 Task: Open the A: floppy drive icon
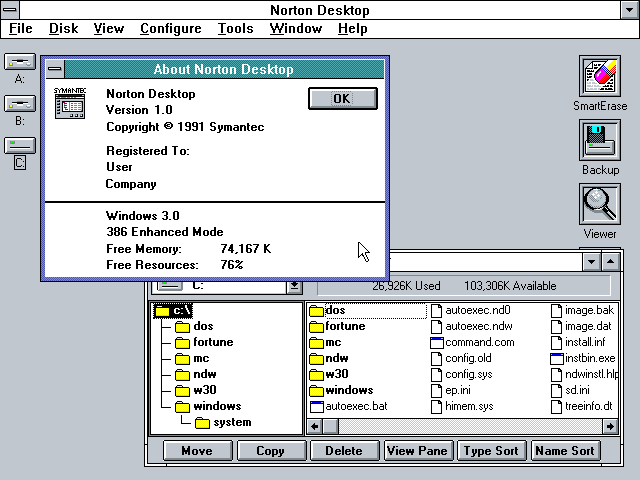20,62
